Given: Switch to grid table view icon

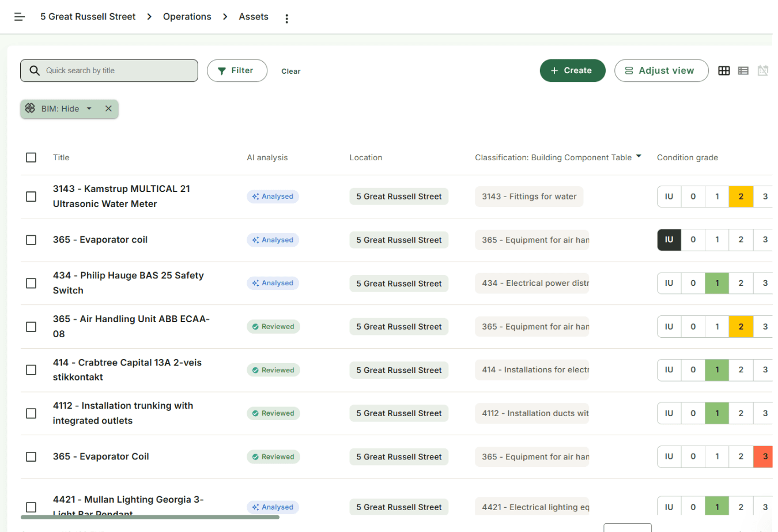Looking at the screenshot, I should coord(724,70).
